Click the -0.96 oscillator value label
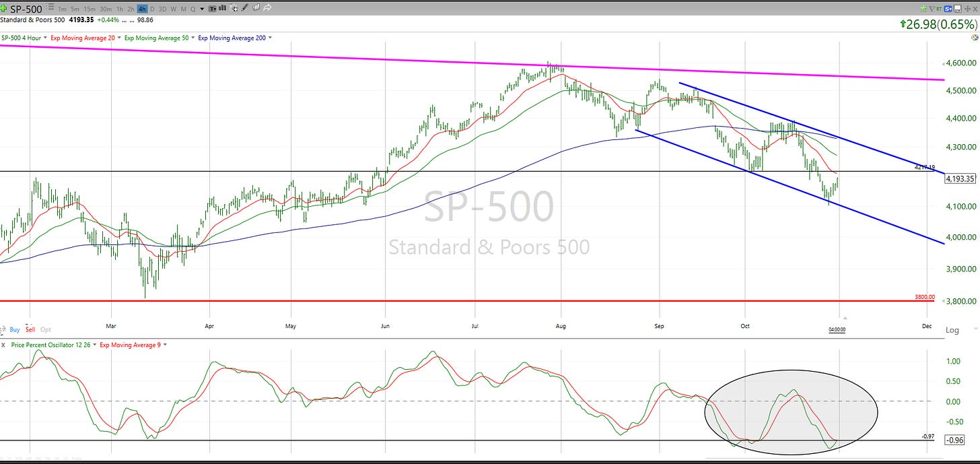 pyautogui.click(x=956, y=440)
